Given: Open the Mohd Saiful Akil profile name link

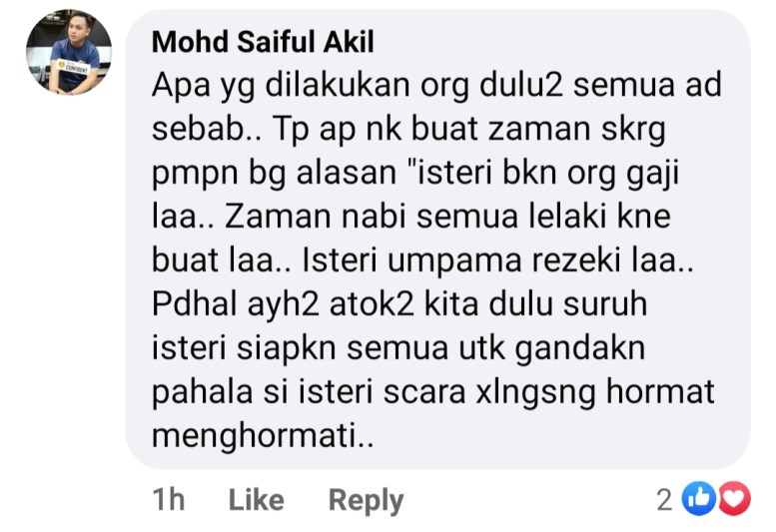Looking at the screenshot, I should tap(263, 42).
